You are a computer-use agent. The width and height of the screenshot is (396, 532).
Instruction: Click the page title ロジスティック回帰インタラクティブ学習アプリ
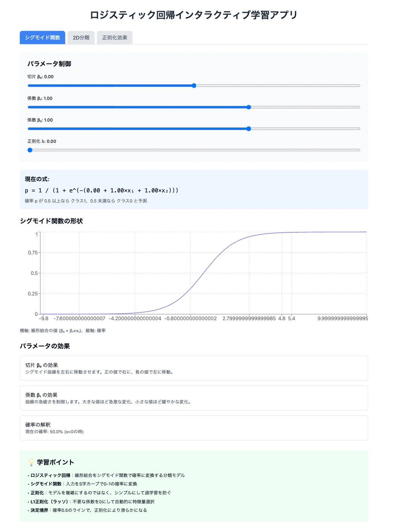[194, 15]
